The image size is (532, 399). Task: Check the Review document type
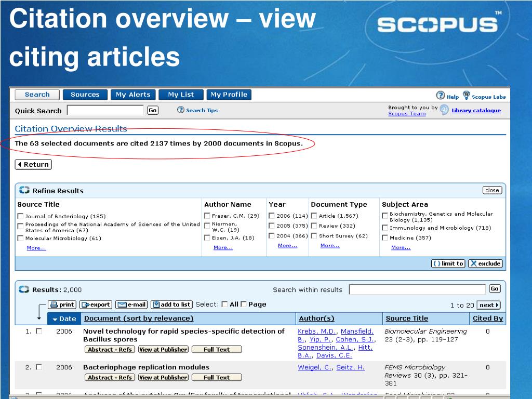[x=314, y=226]
